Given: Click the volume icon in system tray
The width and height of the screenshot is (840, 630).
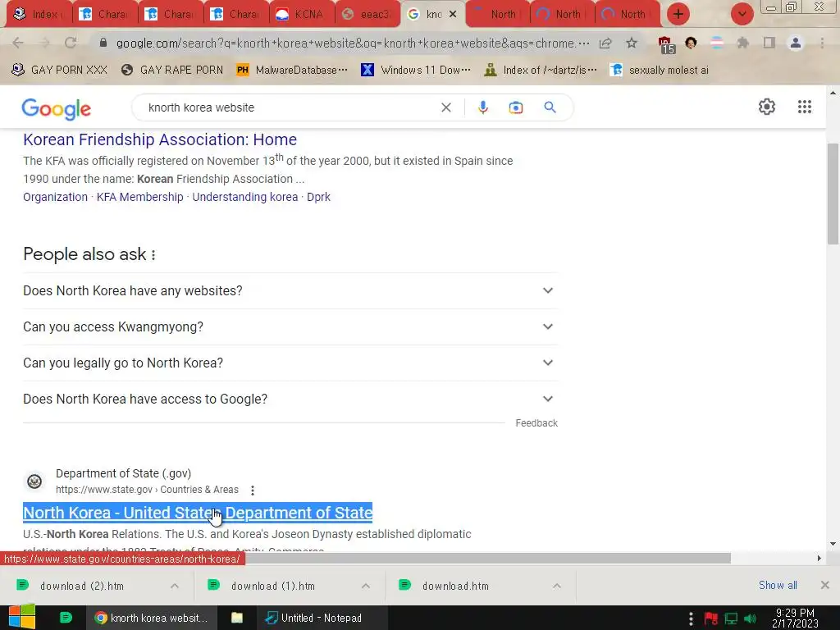Looking at the screenshot, I should (750, 619).
